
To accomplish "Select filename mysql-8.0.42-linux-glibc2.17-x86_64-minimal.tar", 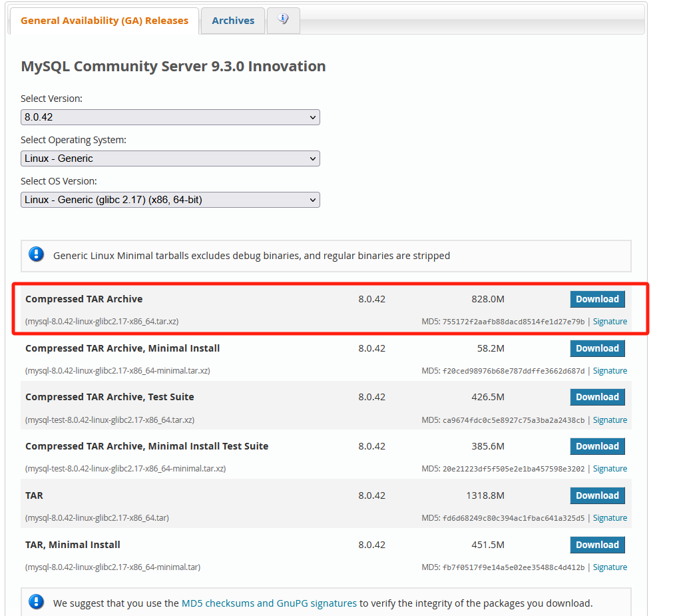I will pos(113,567).
